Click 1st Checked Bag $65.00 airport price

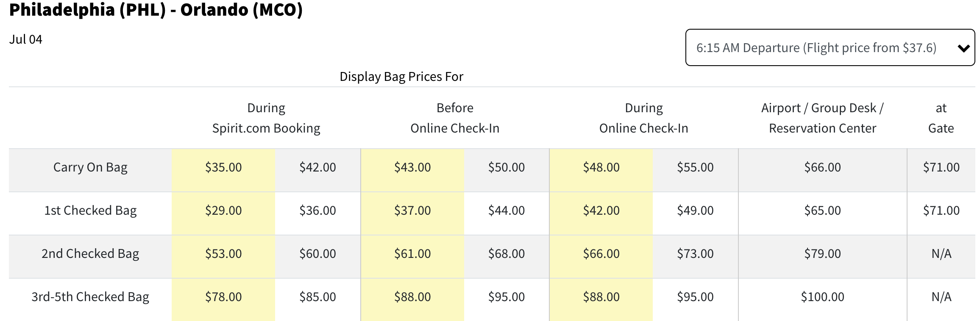pos(822,210)
